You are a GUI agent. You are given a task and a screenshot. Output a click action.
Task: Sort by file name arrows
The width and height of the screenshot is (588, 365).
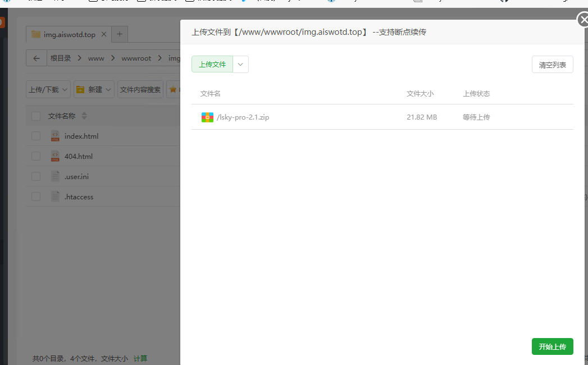coord(84,116)
